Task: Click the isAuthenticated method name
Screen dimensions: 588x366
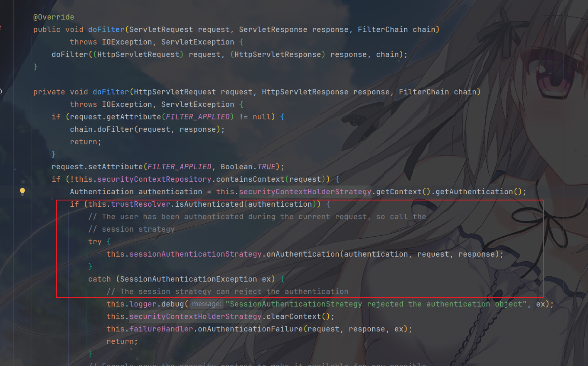Action: point(209,204)
